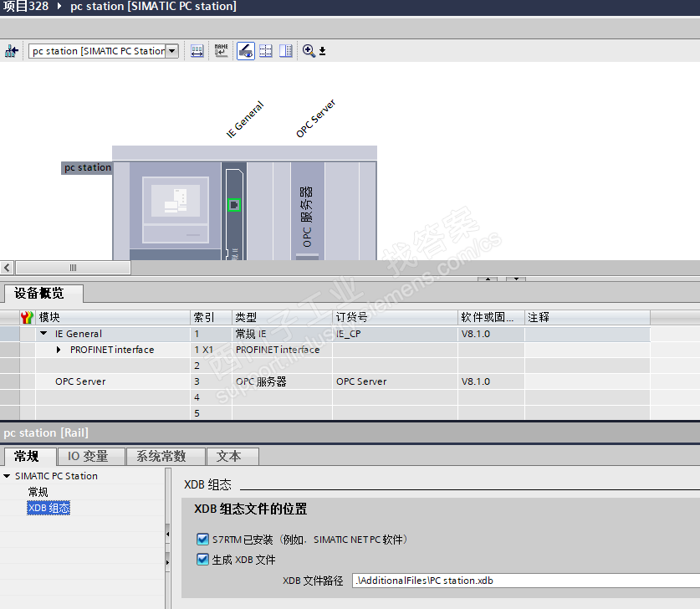Click the module width arrows toolbar icon
The width and height of the screenshot is (700, 609).
coord(197,51)
